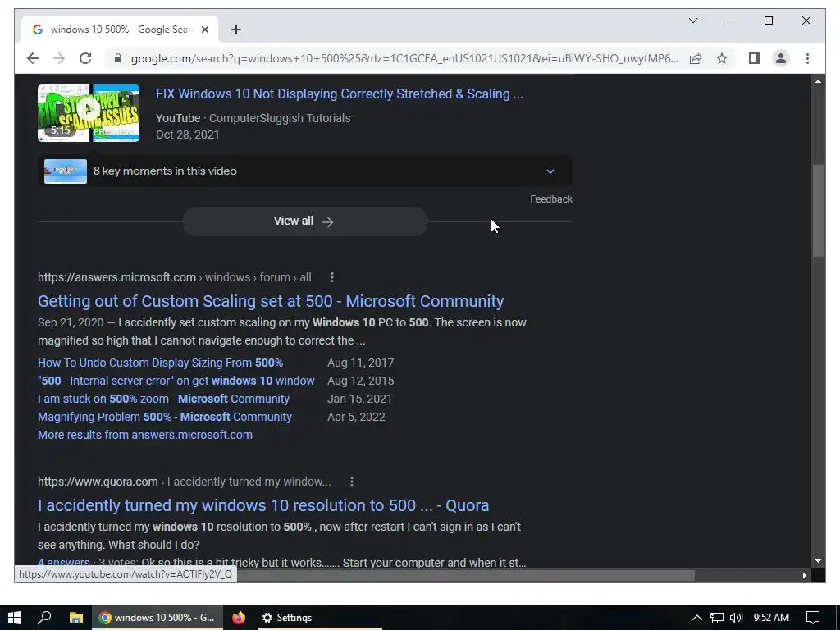This screenshot has height=630, width=840.
Task: Maximize the Chrome window
Action: coord(768,21)
